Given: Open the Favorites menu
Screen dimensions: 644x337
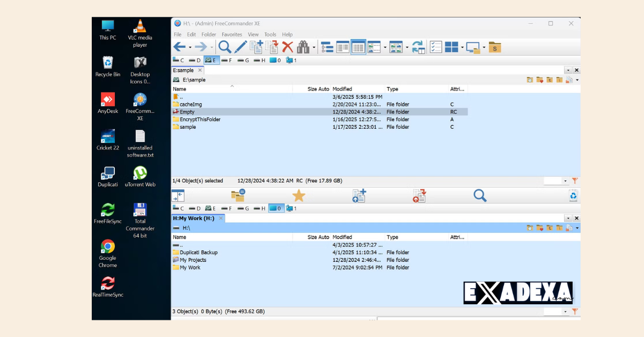Looking at the screenshot, I should [232, 34].
